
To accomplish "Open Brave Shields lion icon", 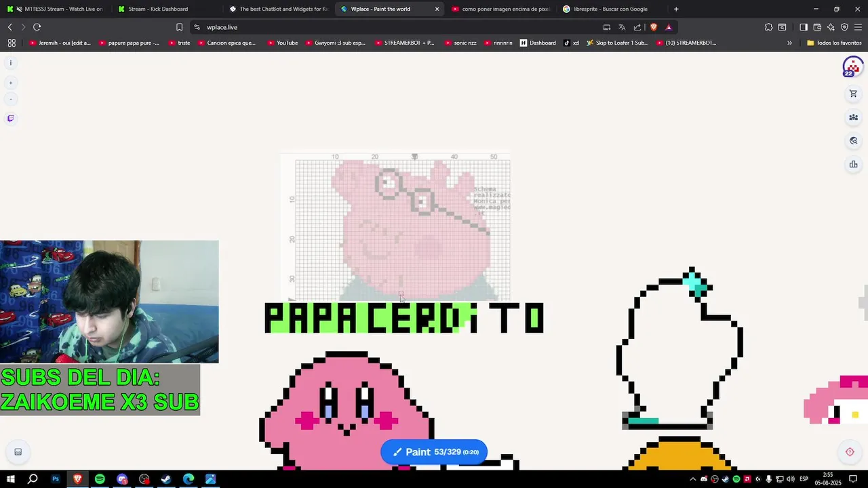I will [x=654, y=27].
